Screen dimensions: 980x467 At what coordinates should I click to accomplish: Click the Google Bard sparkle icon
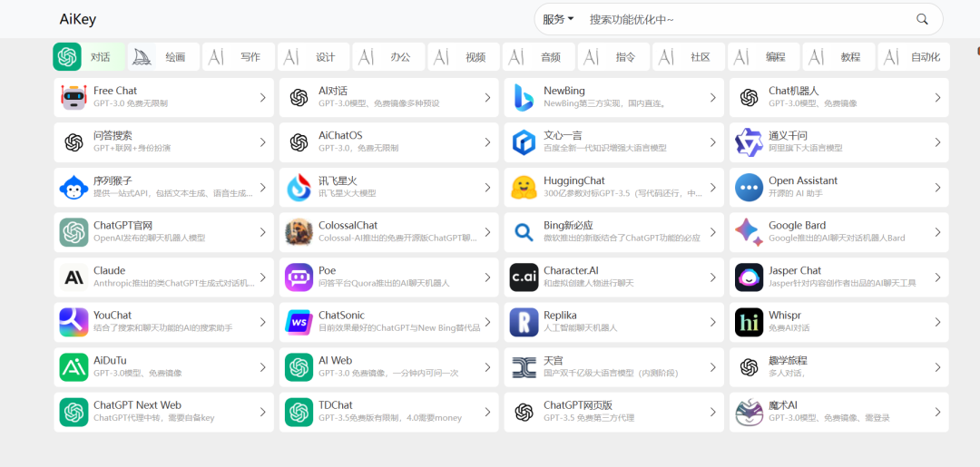[749, 232]
